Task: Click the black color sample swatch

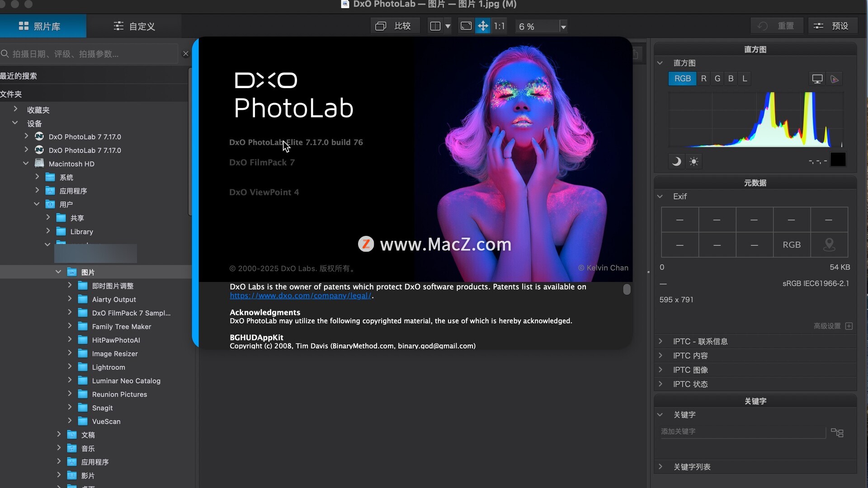Action: point(838,160)
